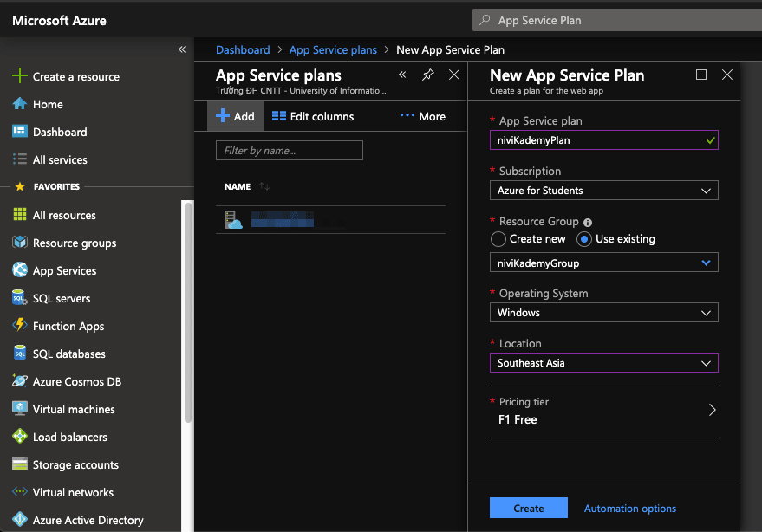Click Edit columns in the toolbar
This screenshot has height=532, width=762.
point(313,116)
